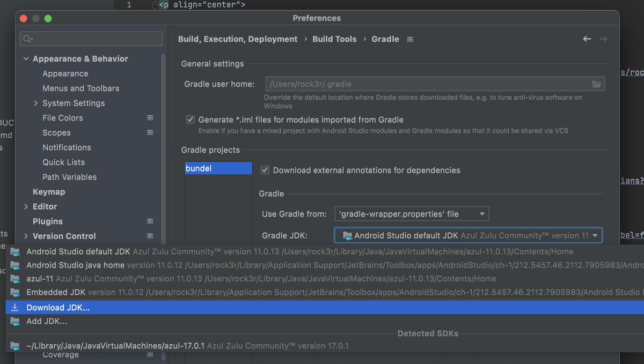Expand the Version Control section
Viewport: 644px width, 364px height.
tap(26, 236)
